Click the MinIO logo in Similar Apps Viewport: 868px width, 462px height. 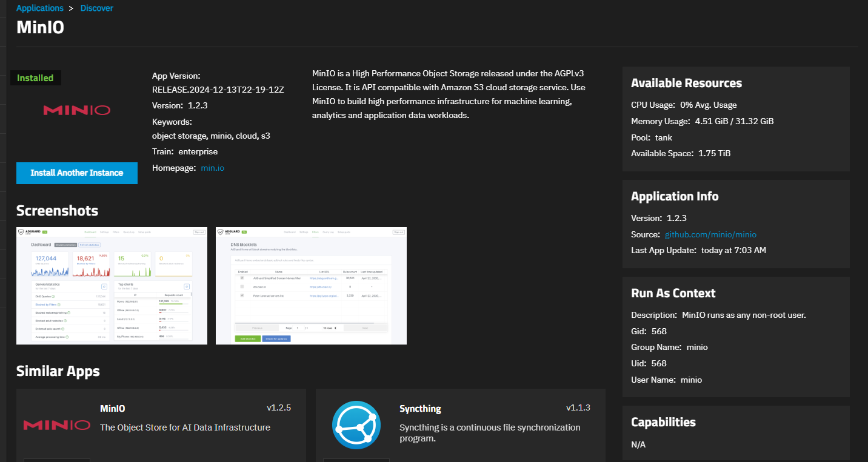point(57,425)
